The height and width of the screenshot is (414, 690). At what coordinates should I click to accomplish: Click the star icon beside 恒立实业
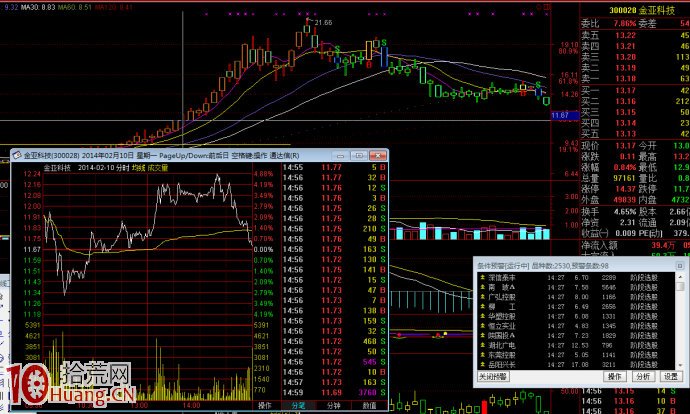[483, 326]
